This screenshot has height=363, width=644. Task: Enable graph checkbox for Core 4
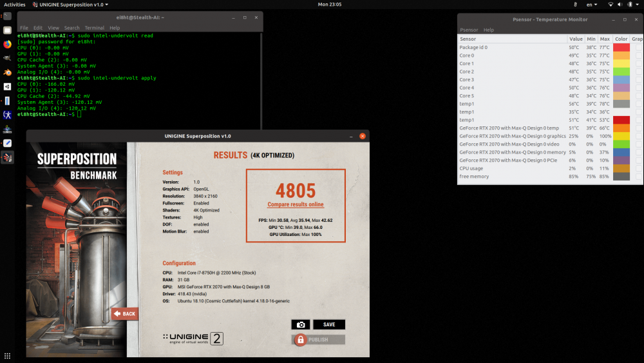point(638,88)
